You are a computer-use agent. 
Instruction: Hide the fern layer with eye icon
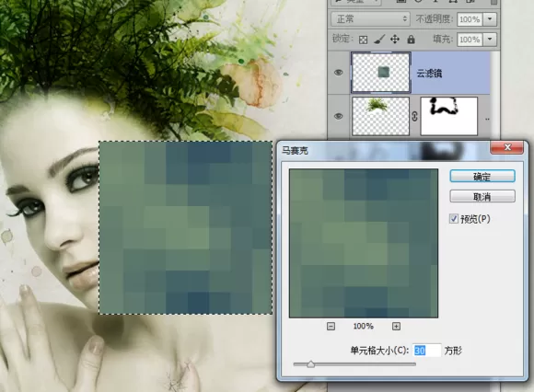tap(338, 116)
